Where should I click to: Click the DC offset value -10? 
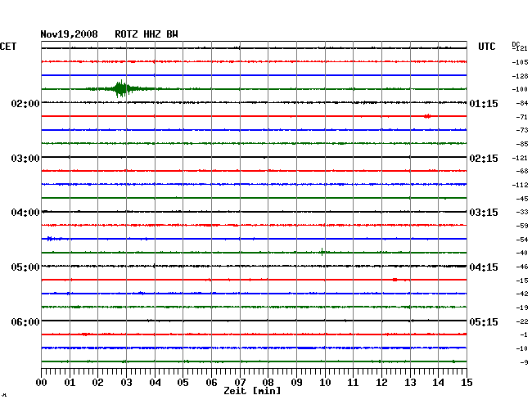point(522,348)
